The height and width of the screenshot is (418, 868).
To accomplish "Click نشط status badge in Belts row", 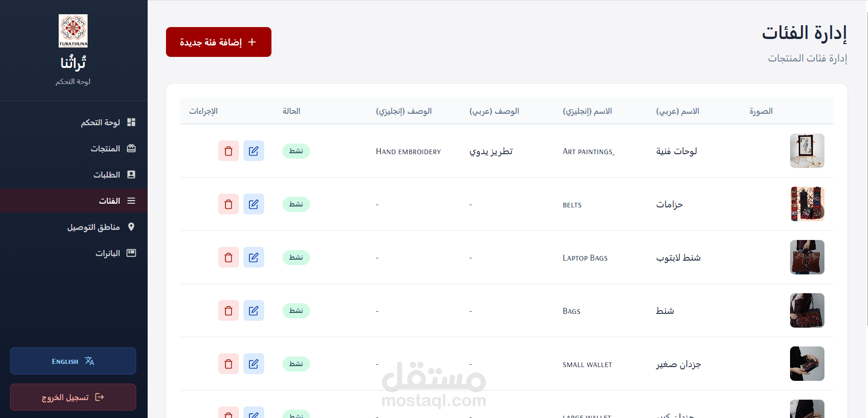I will point(296,204).
